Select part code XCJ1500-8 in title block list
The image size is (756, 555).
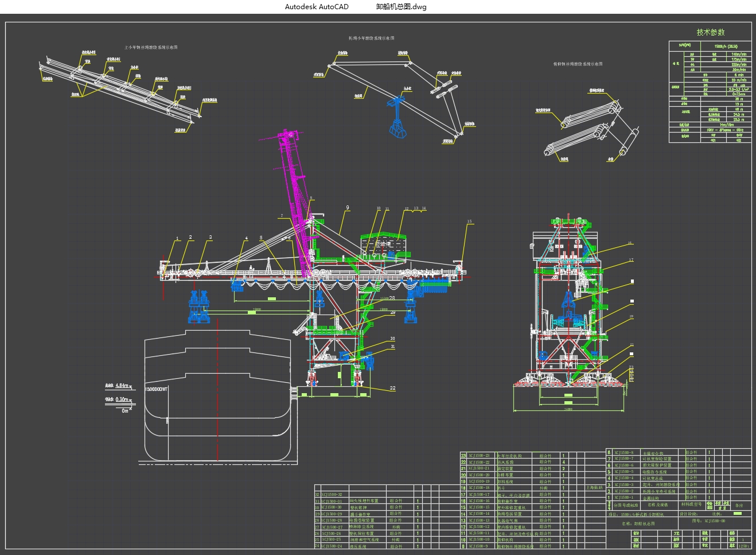tap(624, 452)
